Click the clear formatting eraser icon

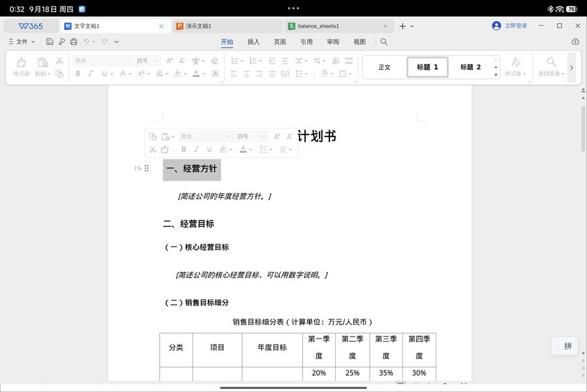coord(215,61)
